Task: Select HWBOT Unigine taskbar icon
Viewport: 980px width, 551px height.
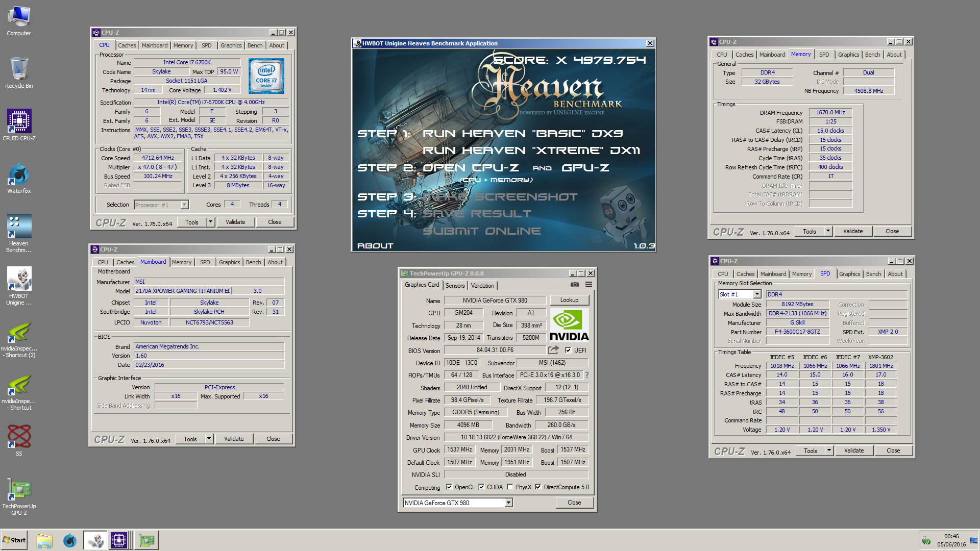Action: click(x=95, y=540)
